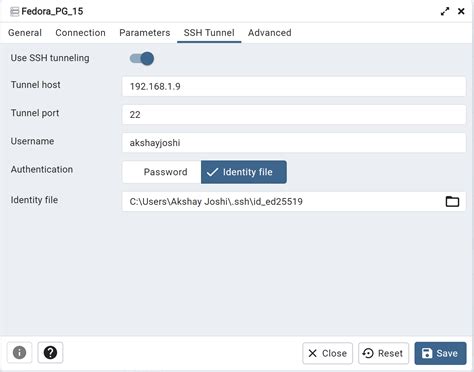
Task: Reset the form values
Action: pyautogui.click(x=383, y=353)
